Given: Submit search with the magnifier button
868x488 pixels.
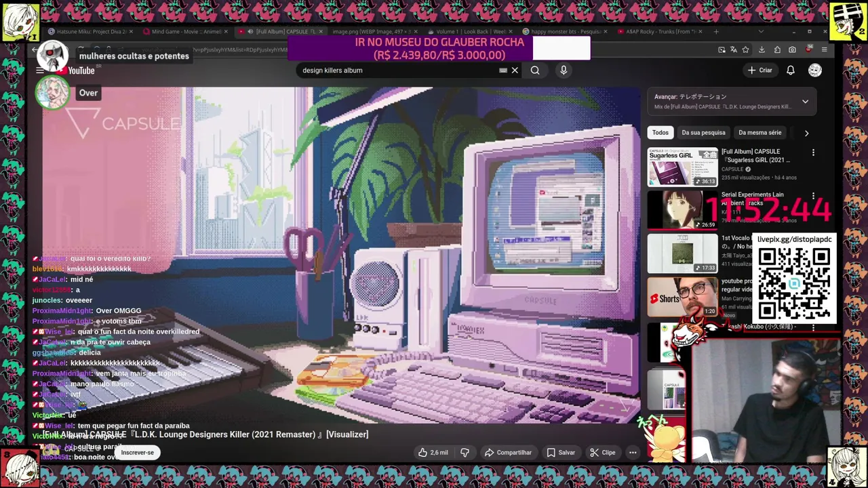Looking at the screenshot, I should coord(535,70).
